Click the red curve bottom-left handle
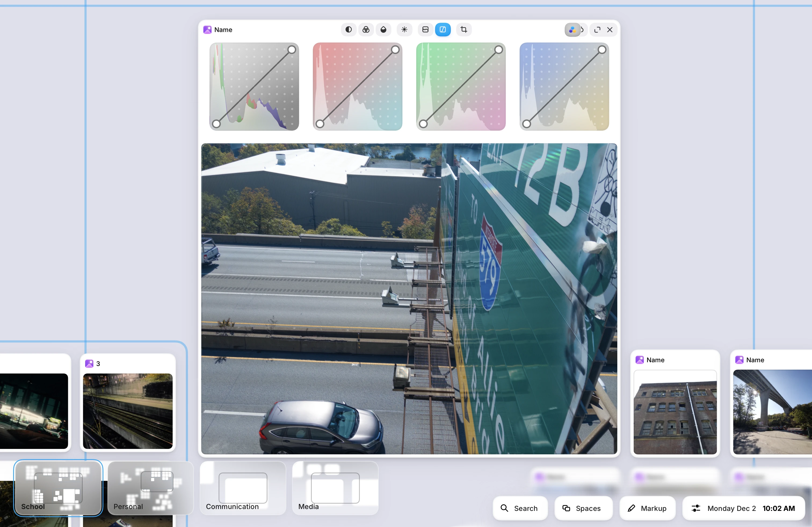The width and height of the screenshot is (812, 527). 320,124
